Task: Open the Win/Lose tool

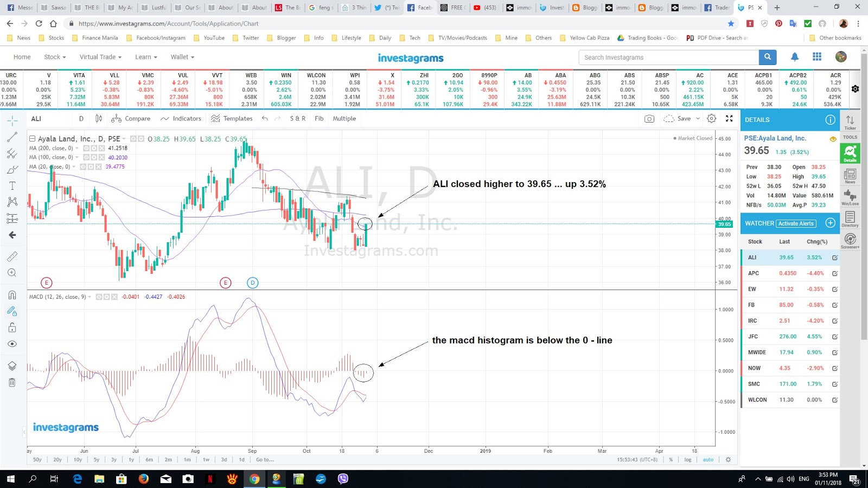Action: (x=850, y=197)
